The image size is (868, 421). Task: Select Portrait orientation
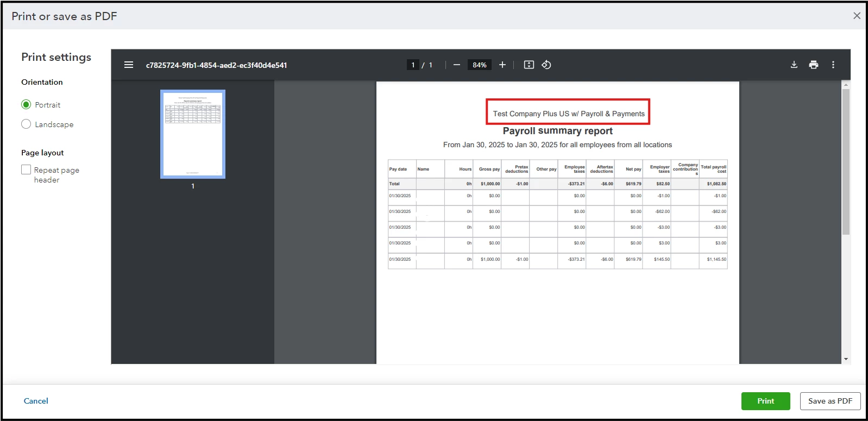click(26, 104)
